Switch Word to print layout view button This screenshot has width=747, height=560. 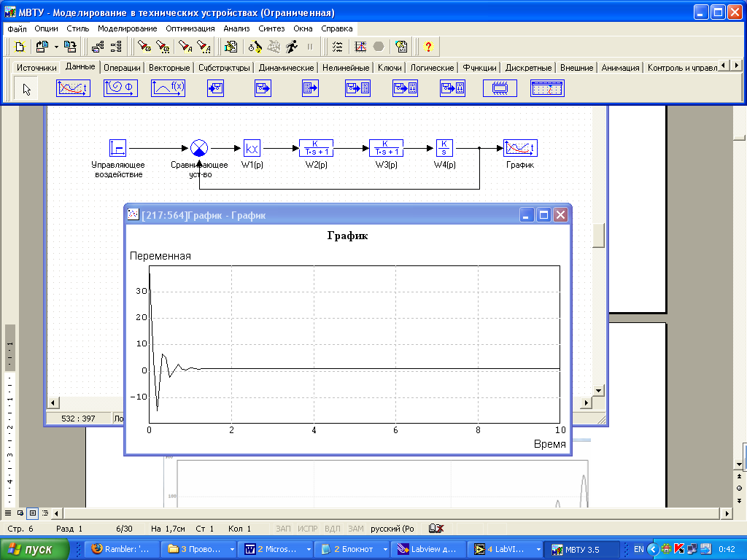pyautogui.click(x=33, y=513)
